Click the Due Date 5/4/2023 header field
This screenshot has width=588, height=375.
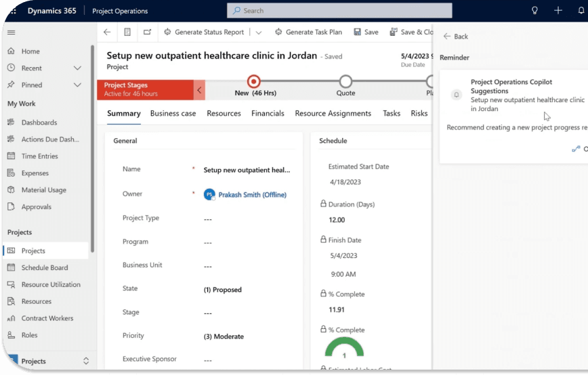[x=417, y=56]
